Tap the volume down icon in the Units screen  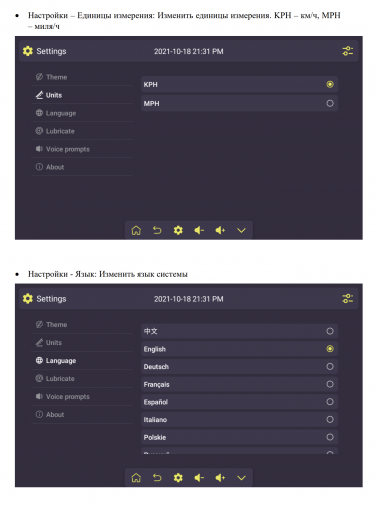(199, 230)
